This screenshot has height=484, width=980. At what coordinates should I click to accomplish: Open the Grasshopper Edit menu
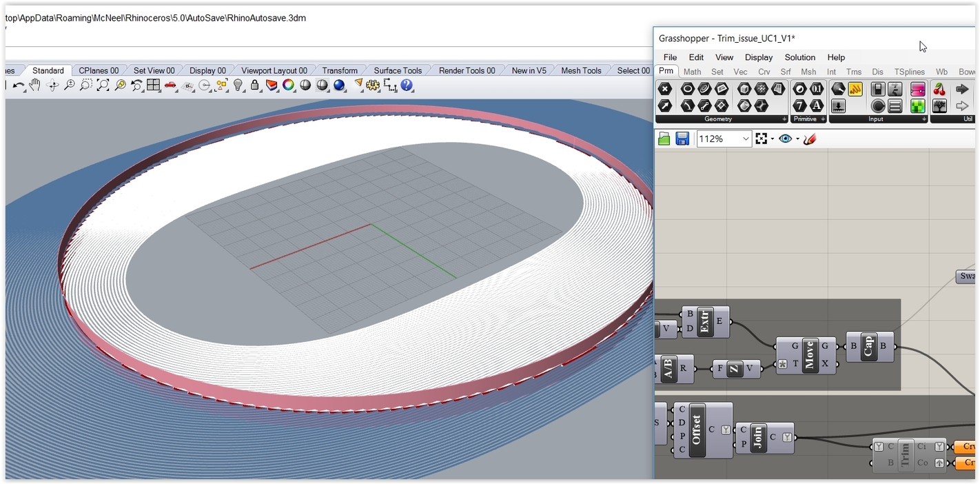click(x=696, y=57)
